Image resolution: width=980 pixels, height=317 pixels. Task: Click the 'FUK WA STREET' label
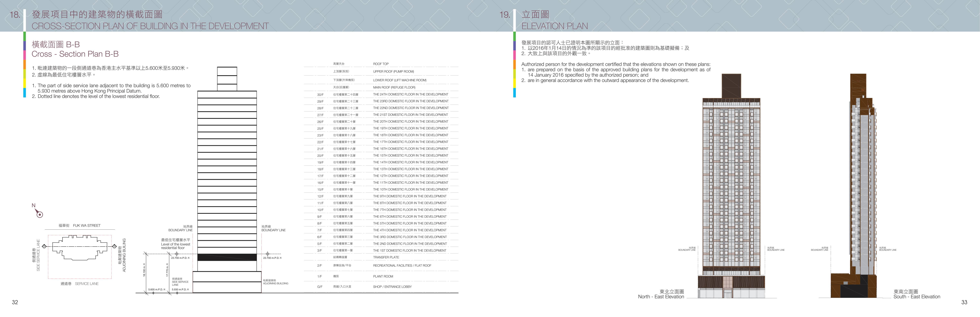coord(87,226)
